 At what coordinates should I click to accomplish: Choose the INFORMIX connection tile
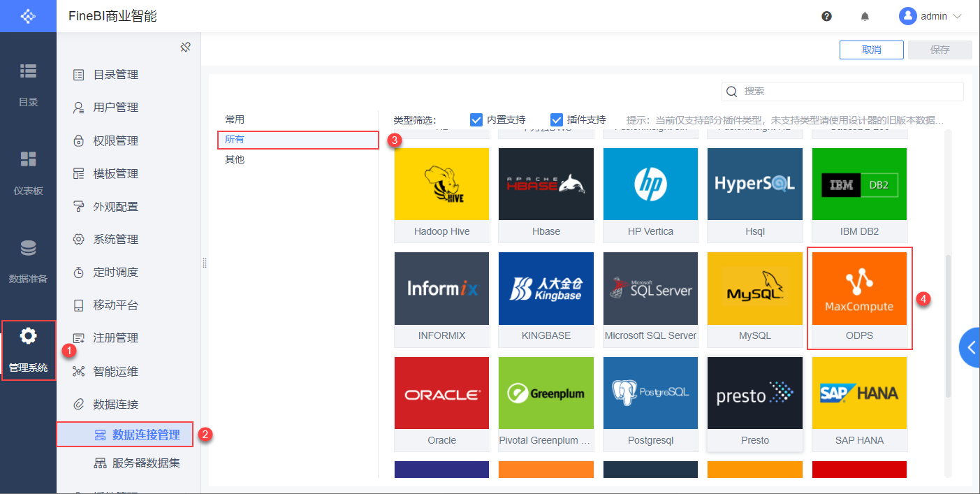[441, 299]
